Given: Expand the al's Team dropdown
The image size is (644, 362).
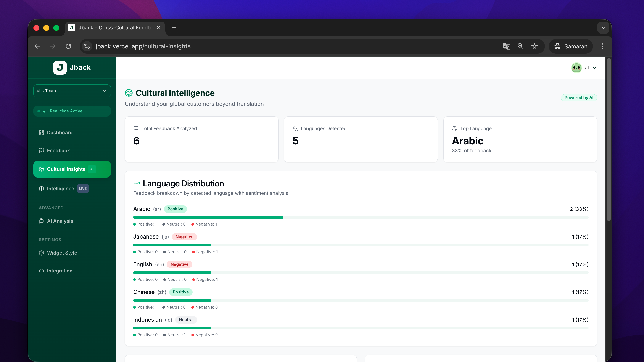Looking at the screenshot, I should (72, 91).
